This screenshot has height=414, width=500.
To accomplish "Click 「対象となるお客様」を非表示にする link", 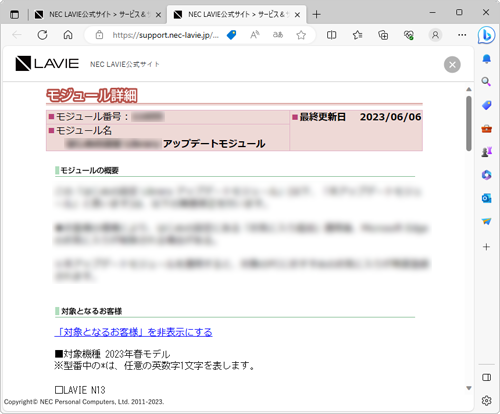I will tap(133, 332).
